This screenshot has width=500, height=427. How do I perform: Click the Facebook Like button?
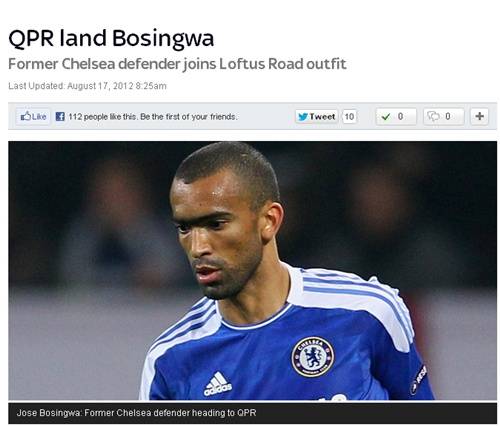coord(33,116)
